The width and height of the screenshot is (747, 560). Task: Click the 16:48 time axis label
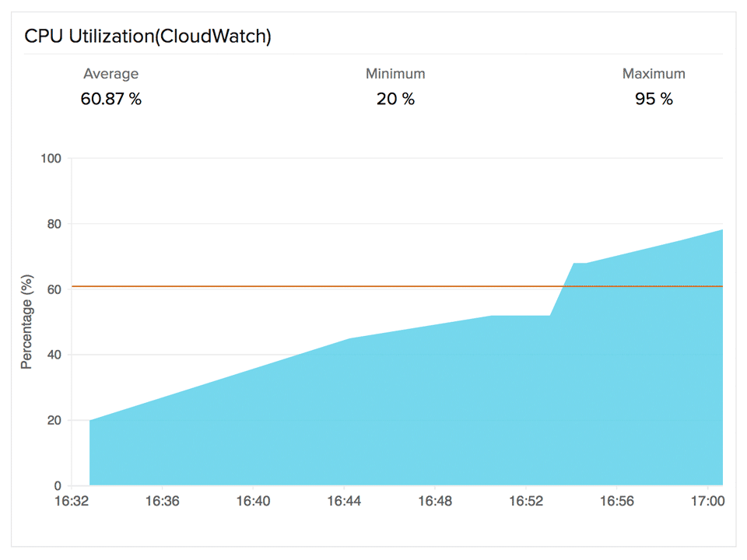coord(435,502)
